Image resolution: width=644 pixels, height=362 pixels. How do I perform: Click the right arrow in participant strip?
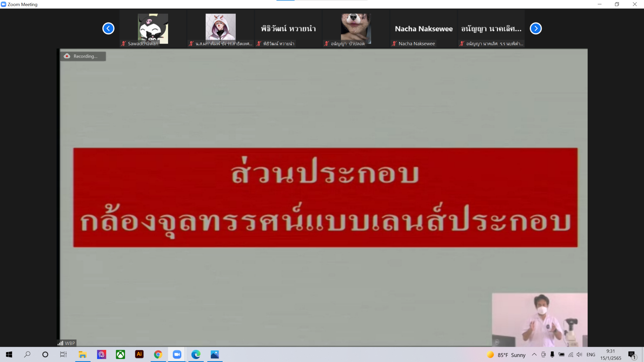(x=536, y=28)
